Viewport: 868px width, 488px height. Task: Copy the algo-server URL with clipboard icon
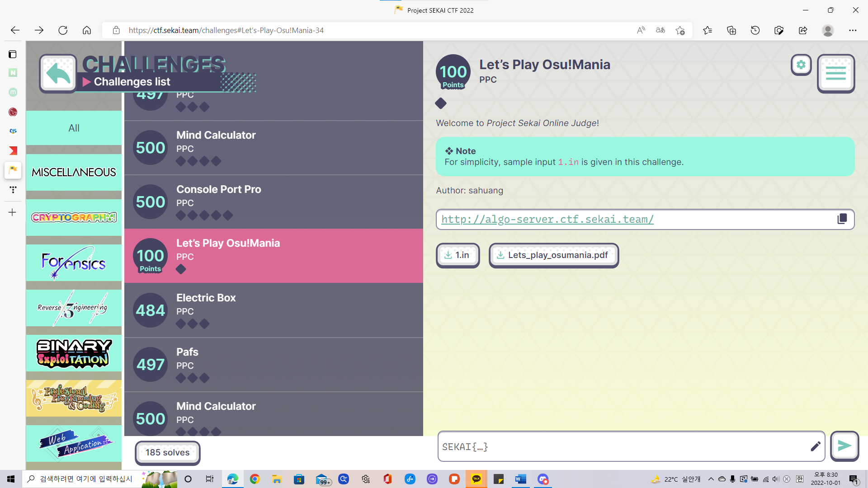pyautogui.click(x=842, y=219)
